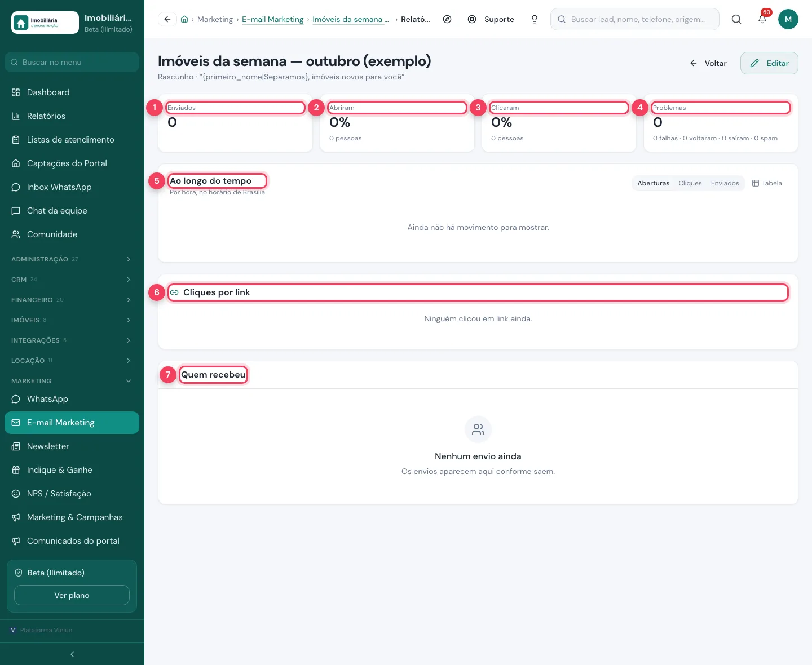Open notifications bell with 60 badge
This screenshot has width=812, height=665.
(x=762, y=19)
